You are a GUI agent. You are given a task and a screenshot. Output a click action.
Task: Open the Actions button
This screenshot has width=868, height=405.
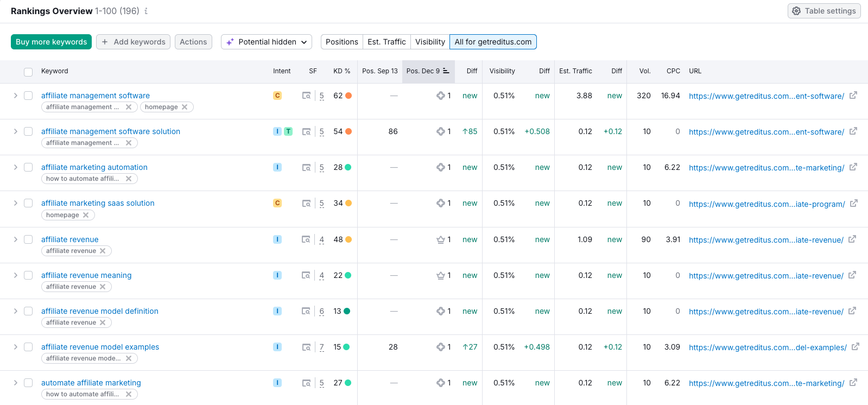click(193, 42)
